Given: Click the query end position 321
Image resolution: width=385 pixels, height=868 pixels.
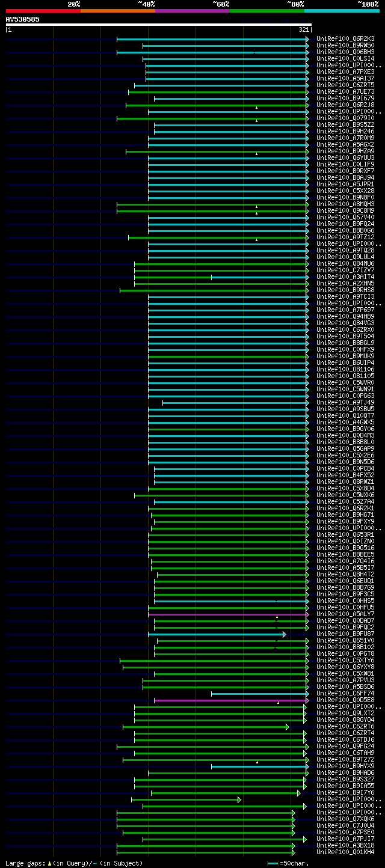Looking at the screenshot, I should coord(304,29).
